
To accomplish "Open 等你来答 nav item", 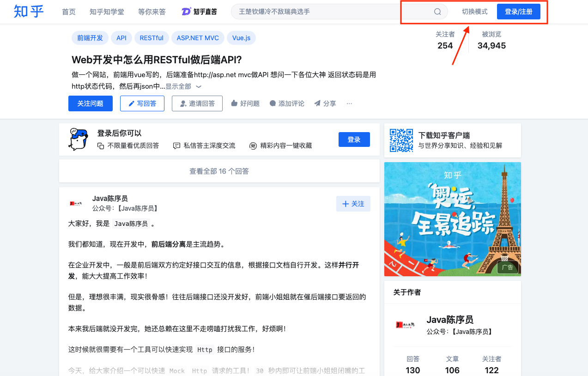I will coord(152,12).
